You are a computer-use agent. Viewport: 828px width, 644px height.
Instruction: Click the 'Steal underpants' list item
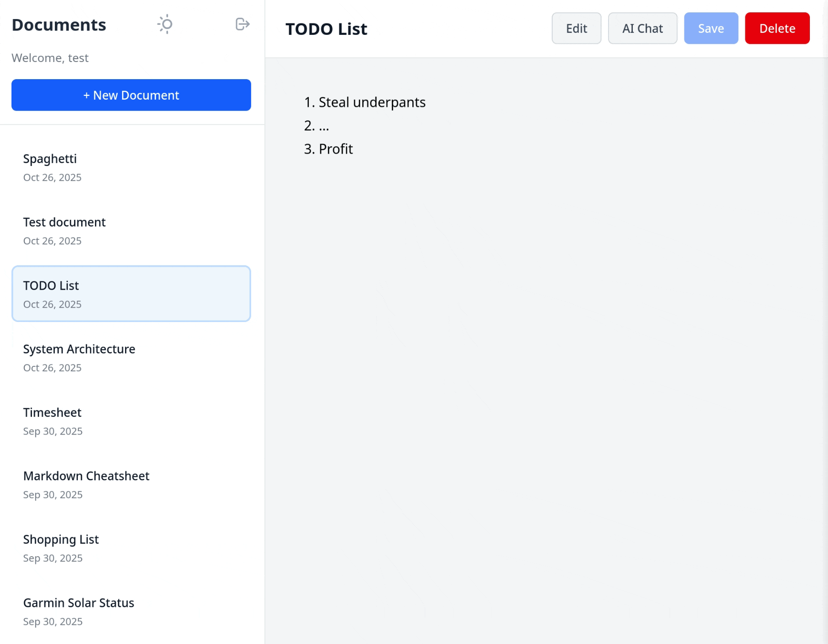(372, 103)
